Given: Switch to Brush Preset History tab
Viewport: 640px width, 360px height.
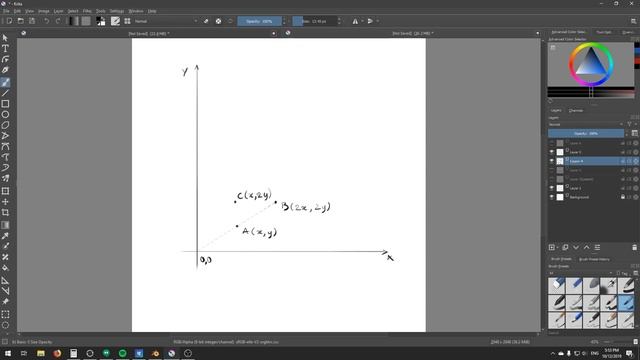Looking at the screenshot, I should point(594,259).
